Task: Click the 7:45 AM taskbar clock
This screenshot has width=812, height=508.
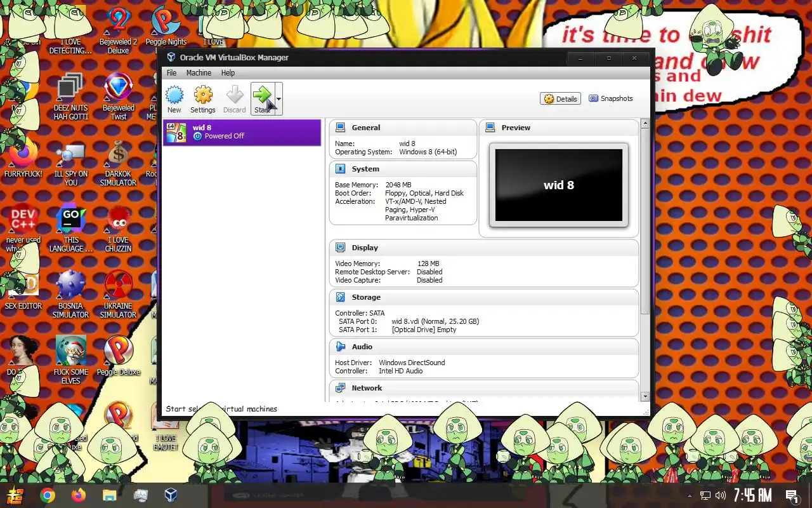Action: coord(752,495)
